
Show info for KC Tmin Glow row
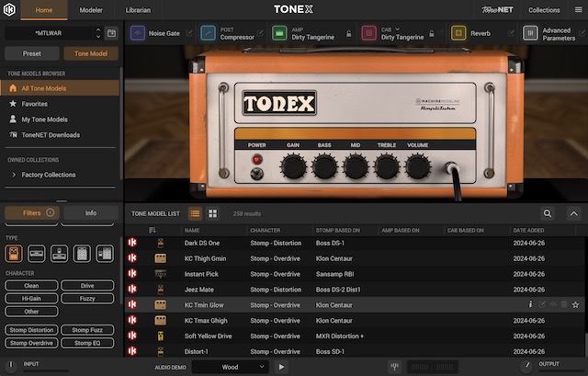[x=530, y=304]
